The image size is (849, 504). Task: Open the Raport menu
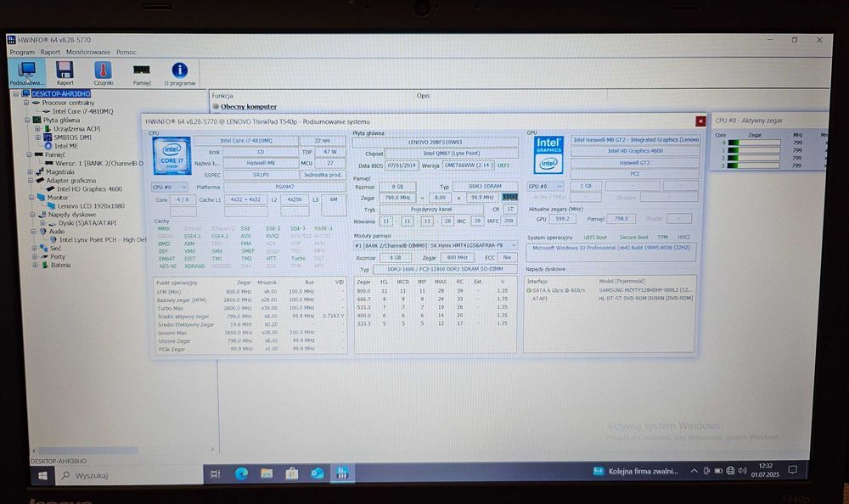(50, 52)
